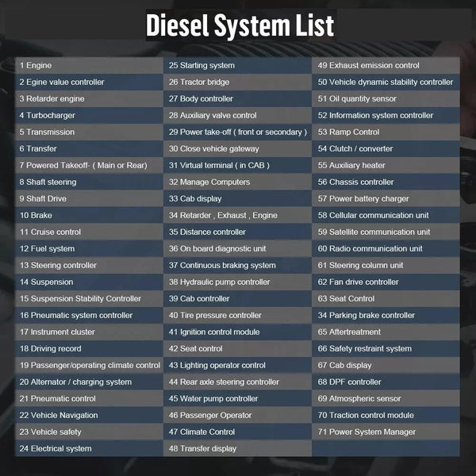
Task: Select '10 Brake' in the table
Action: 89,216
